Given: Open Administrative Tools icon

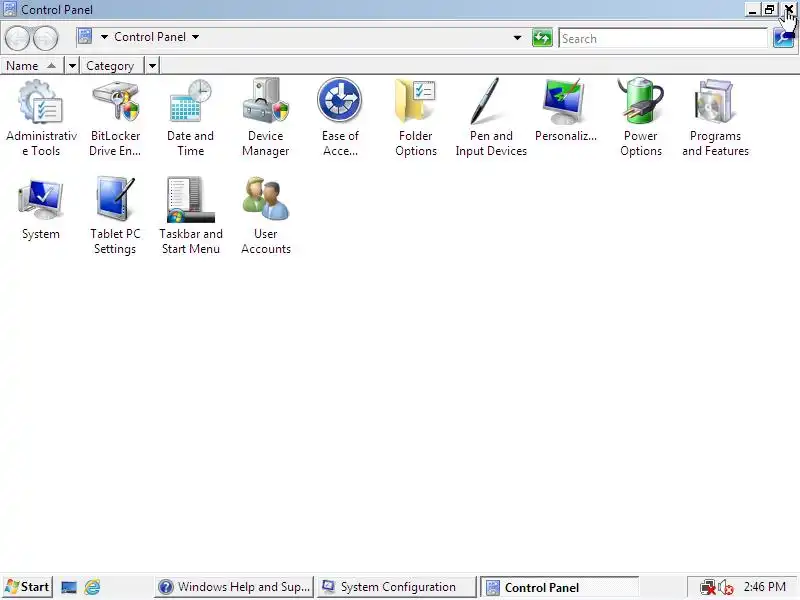Looking at the screenshot, I should click(x=41, y=117).
